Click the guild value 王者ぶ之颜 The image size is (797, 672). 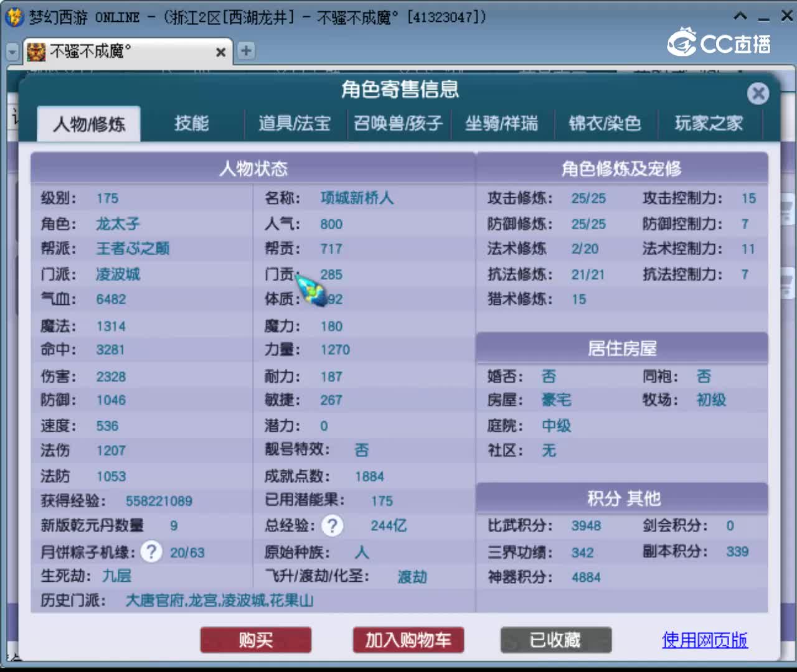(x=133, y=249)
